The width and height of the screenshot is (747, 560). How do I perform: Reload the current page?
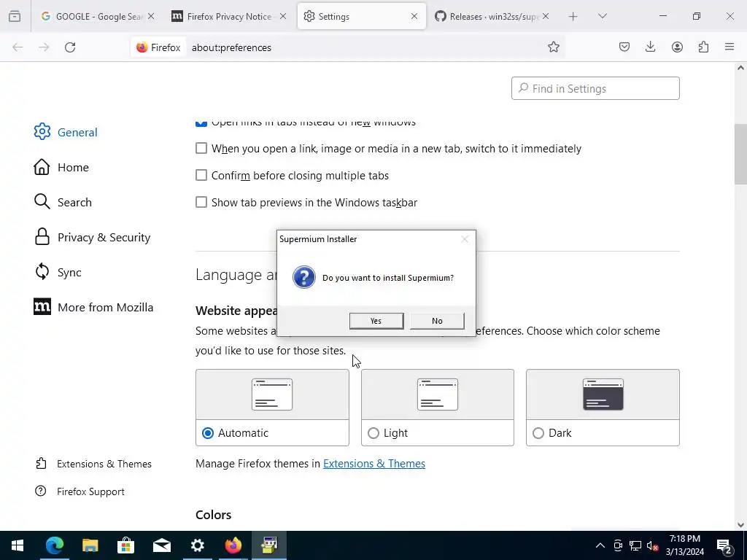point(70,47)
